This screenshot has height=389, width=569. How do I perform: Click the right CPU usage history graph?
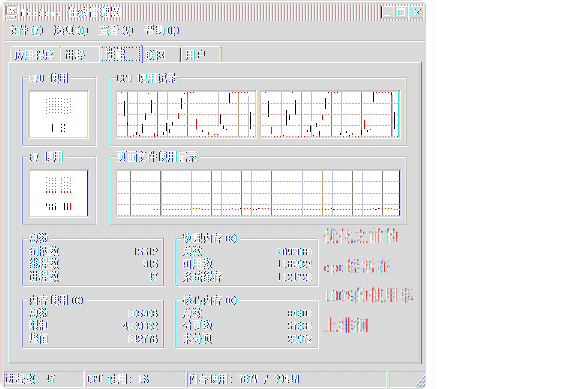click(x=330, y=114)
